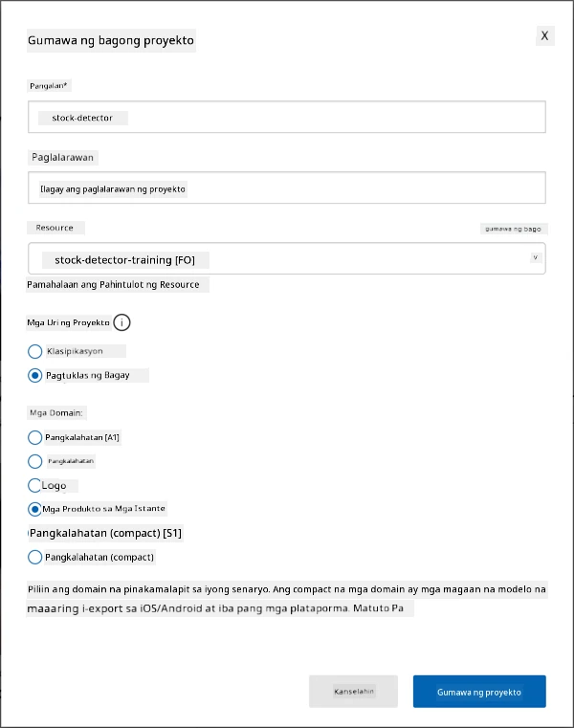
Task: Close the dialog with the X icon
Action: (544, 35)
